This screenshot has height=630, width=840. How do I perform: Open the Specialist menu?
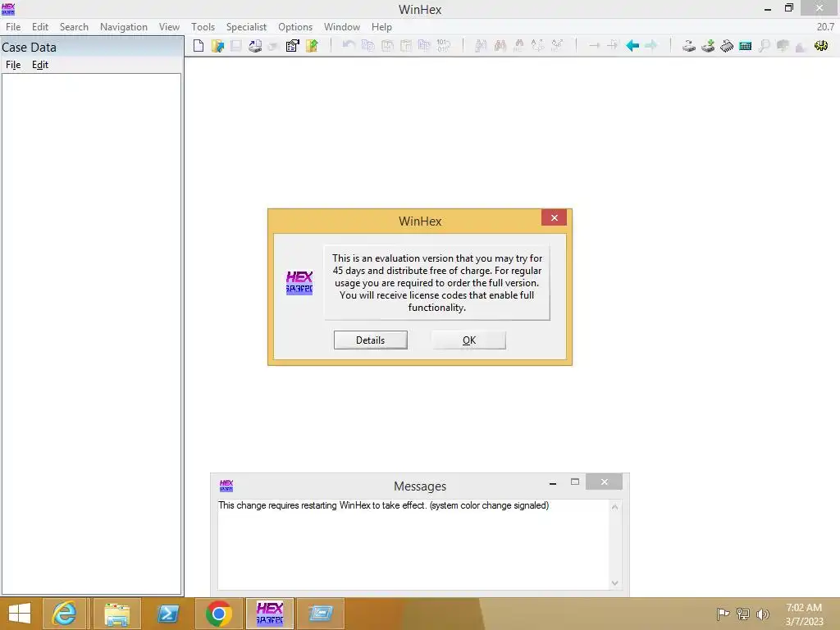pyautogui.click(x=246, y=27)
